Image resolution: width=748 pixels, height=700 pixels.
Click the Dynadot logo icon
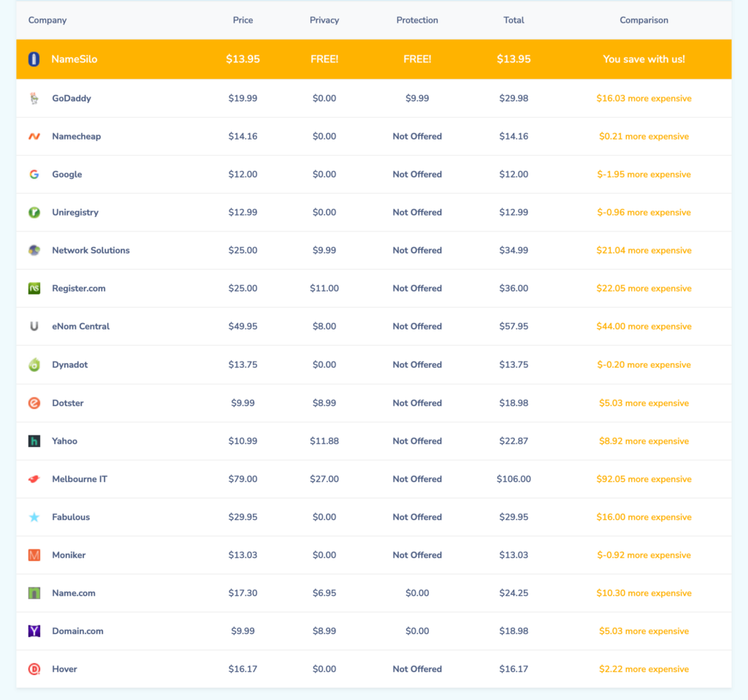pos(34,365)
